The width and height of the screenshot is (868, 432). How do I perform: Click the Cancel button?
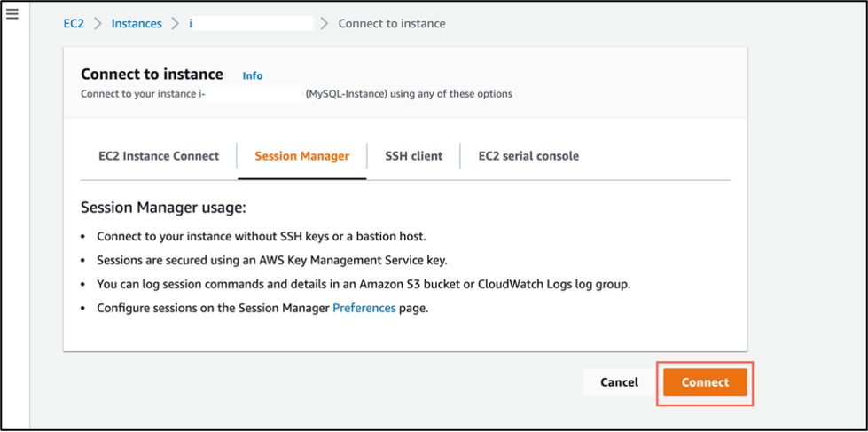619,382
